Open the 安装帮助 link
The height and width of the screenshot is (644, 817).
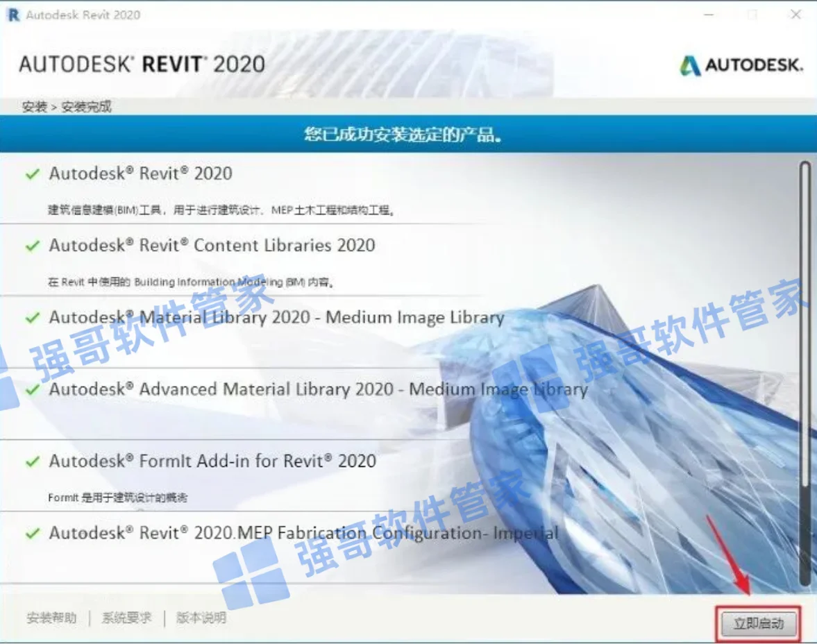point(51,618)
